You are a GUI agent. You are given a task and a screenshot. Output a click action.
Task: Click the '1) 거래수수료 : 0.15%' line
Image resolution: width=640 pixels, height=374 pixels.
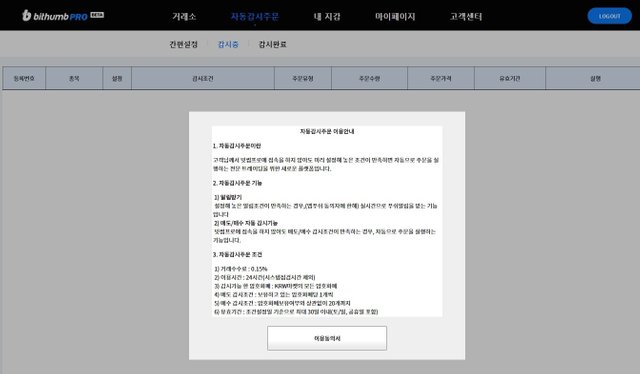coord(241,269)
